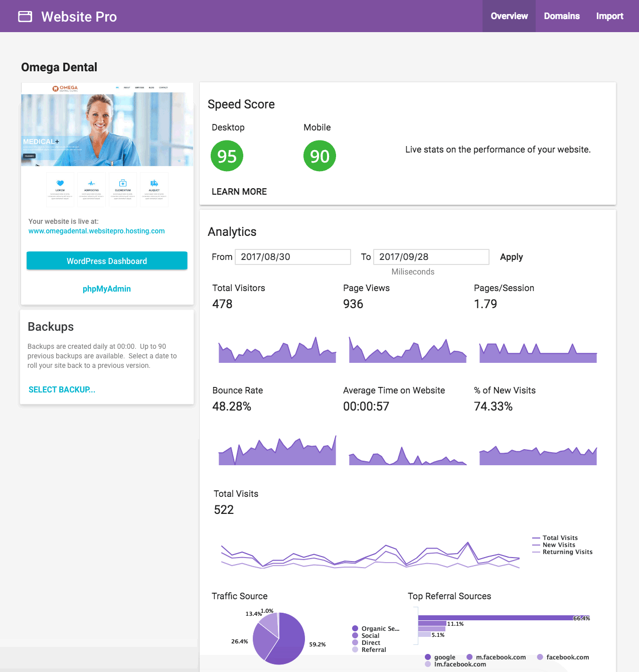The image size is (639, 672).
Task: Click the Organic Search legend dot
Action: point(355,628)
